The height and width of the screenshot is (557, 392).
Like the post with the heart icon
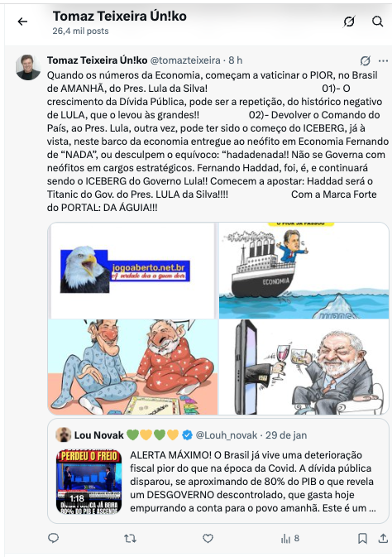point(208,539)
